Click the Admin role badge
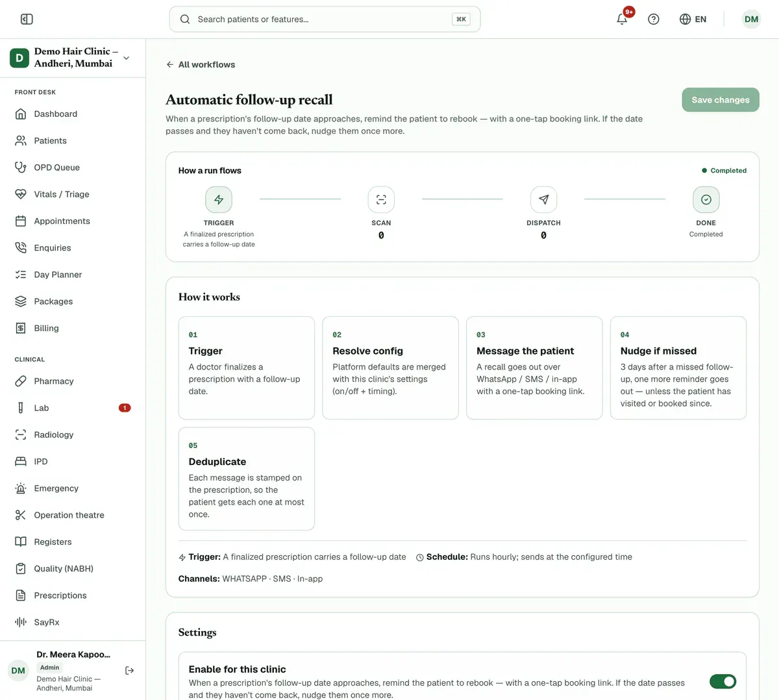This screenshot has height=700, width=779. pos(49,668)
